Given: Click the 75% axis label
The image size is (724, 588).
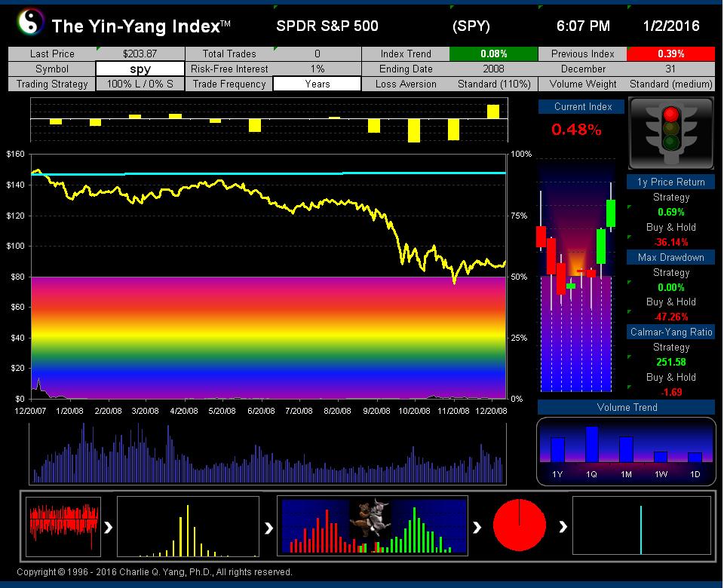Looking at the screenshot, I should (519, 216).
